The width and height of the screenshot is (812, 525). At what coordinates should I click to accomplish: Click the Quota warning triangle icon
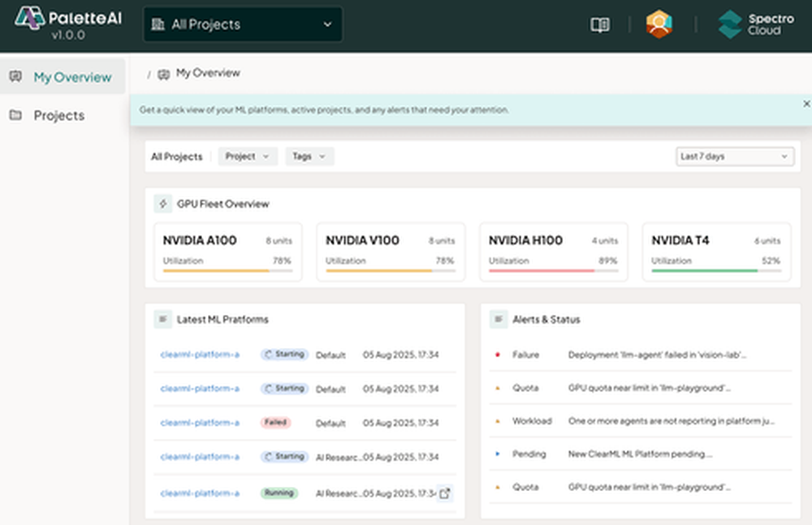click(498, 388)
